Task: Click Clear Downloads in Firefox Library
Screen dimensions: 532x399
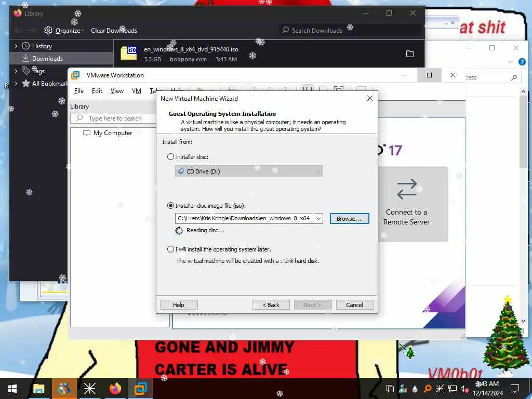Action: pyautogui.click(x=114, y=30)
